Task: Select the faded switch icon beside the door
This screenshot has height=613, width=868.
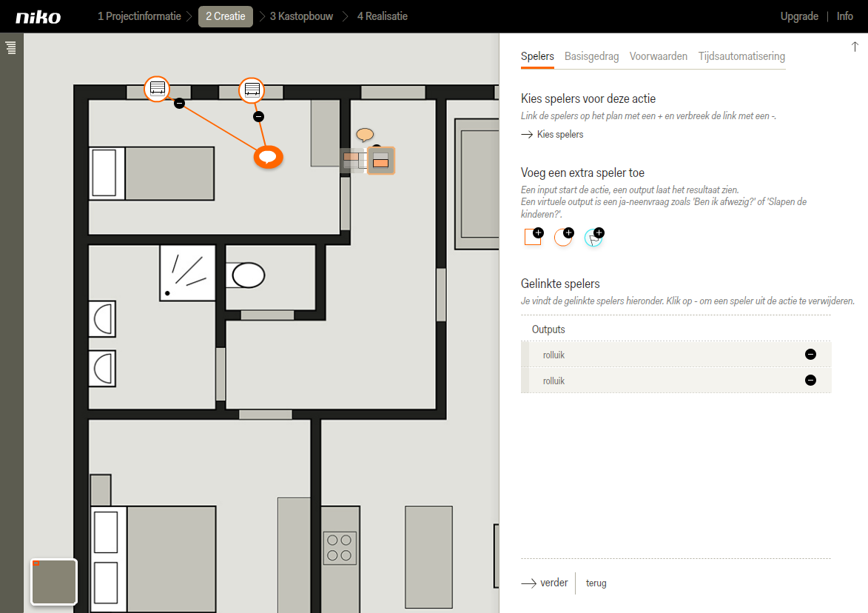Action: pos(353,161)
